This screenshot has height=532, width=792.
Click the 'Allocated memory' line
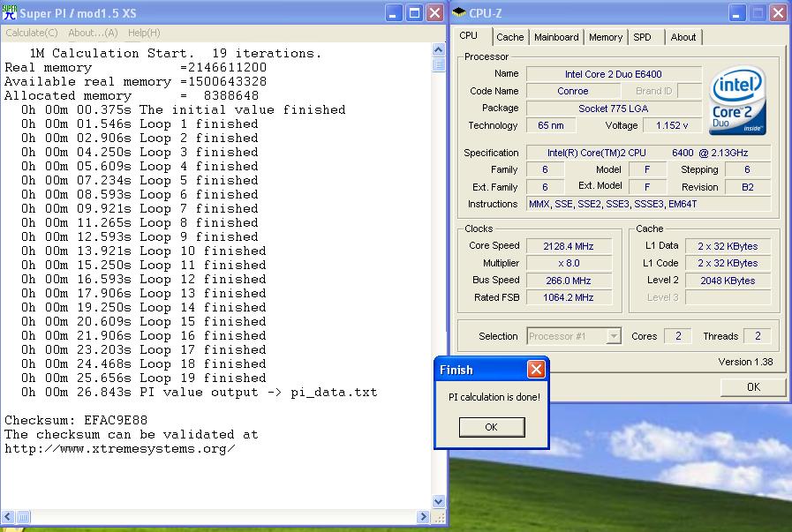point(132,95)
